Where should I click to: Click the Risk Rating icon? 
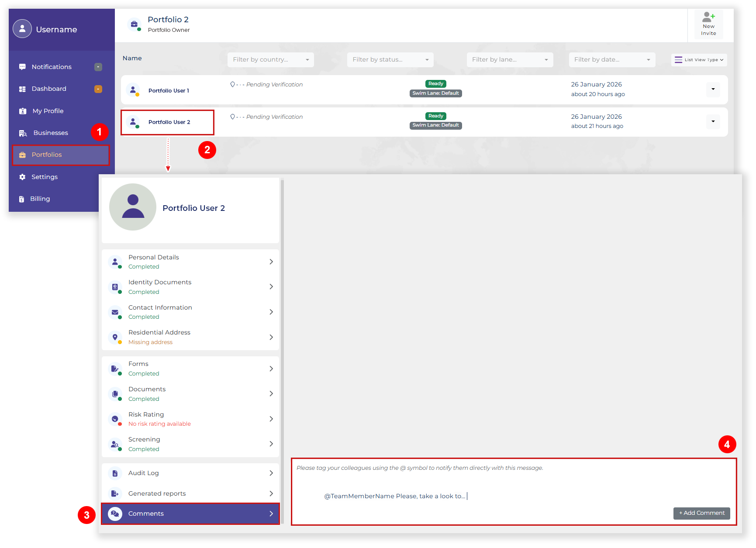(x=115, y=419)
